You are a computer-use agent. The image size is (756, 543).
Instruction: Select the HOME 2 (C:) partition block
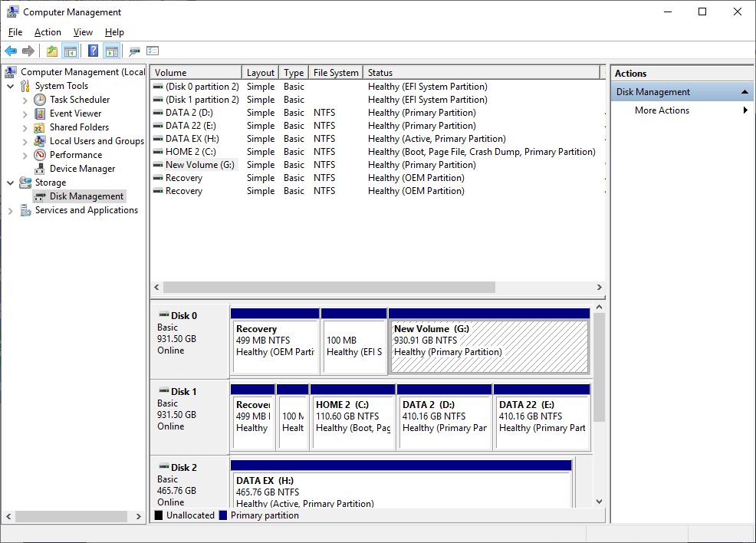click(353, 422)
